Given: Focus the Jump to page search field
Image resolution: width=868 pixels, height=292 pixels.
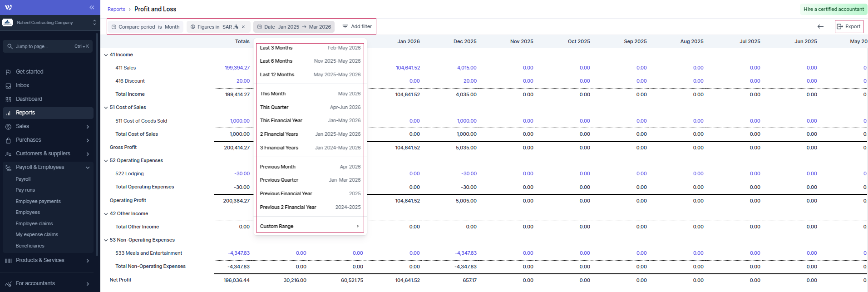Looking at the screenshot, I should point(48,46).
